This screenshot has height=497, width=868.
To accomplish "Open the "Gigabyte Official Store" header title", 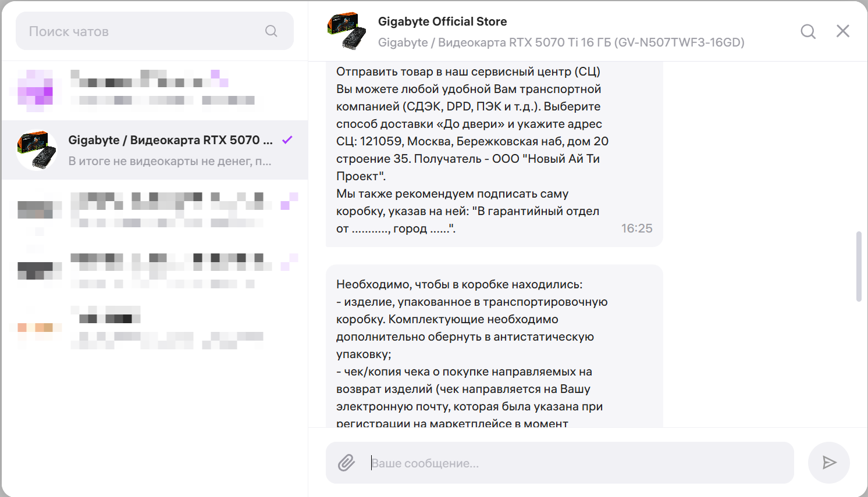I will [442, 22].
